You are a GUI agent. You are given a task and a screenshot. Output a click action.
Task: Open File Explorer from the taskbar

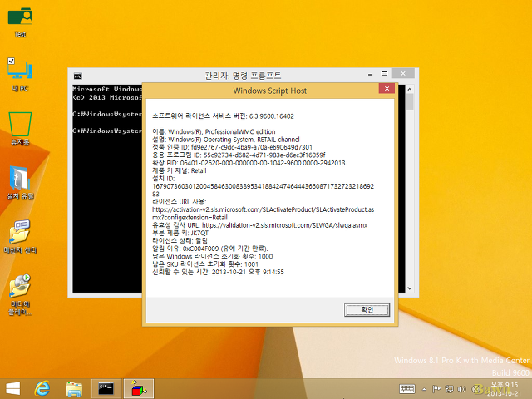74,388
